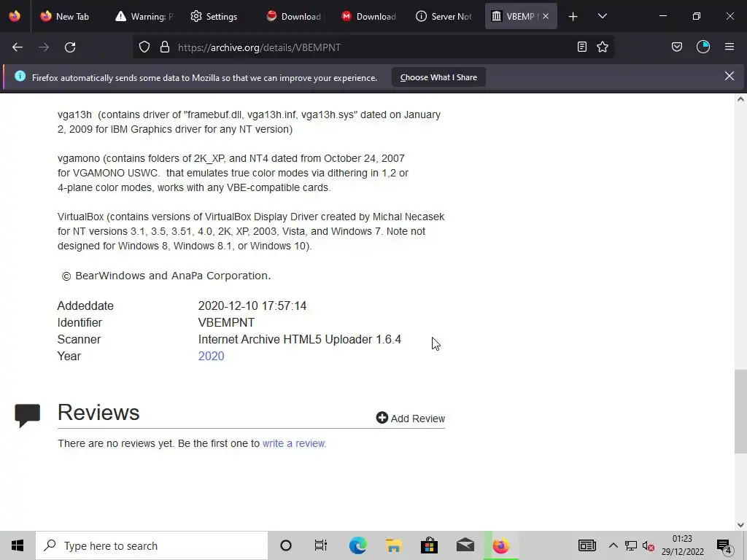Switch to the New Tab tab
The height and width of the screenshot is (560, 747).
click(65, 16)
